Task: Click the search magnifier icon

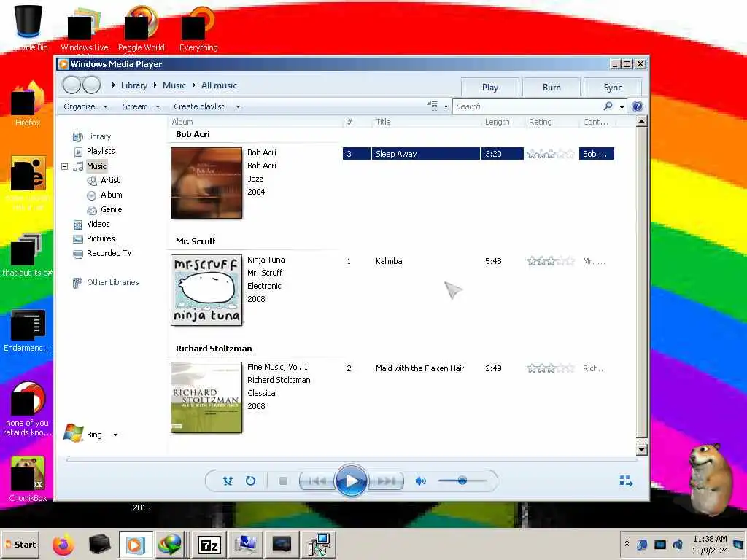Action: coord(608,106)
